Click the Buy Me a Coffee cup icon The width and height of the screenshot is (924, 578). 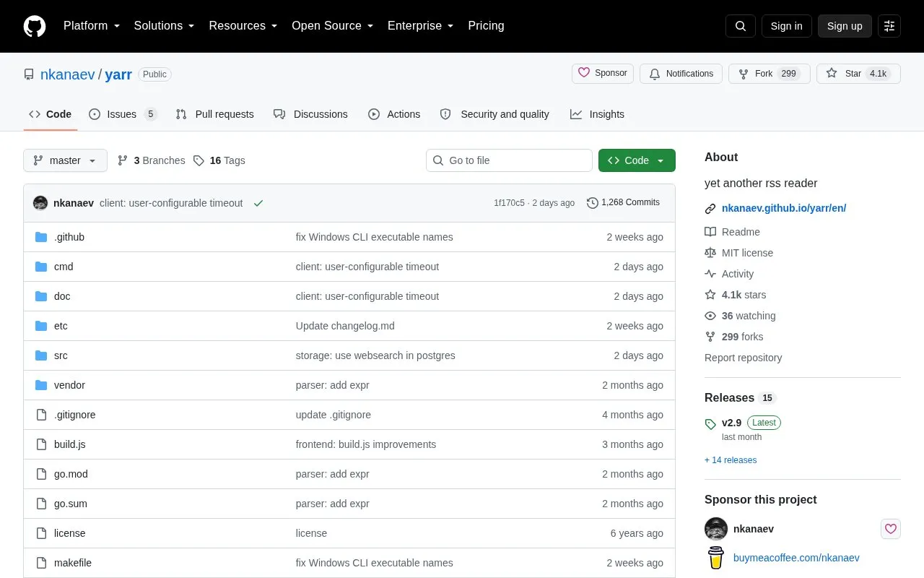point(716,558)
